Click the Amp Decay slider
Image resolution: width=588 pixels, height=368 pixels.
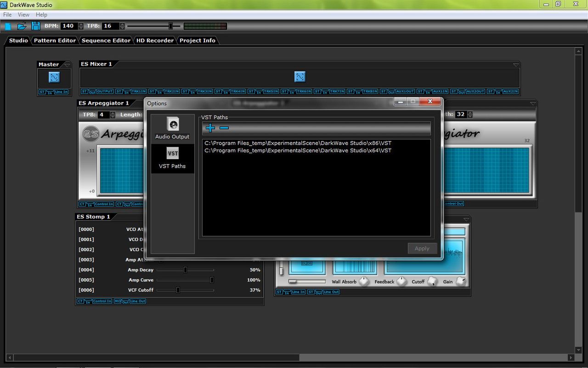[x=185, y=270]
